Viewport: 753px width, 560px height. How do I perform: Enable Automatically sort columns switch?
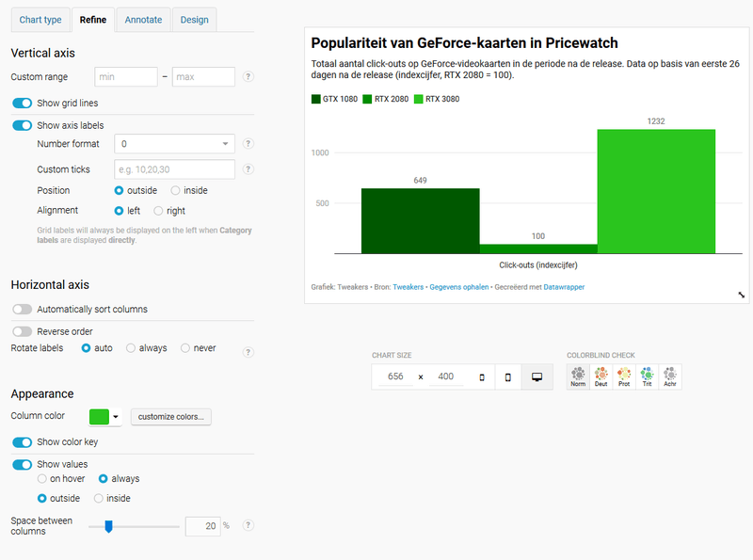click(22, 310)
